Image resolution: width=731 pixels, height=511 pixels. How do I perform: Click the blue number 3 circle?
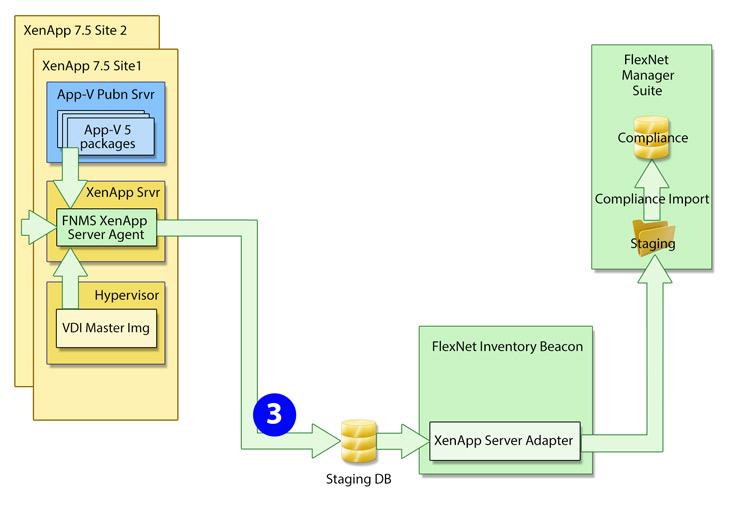(274, 414)
